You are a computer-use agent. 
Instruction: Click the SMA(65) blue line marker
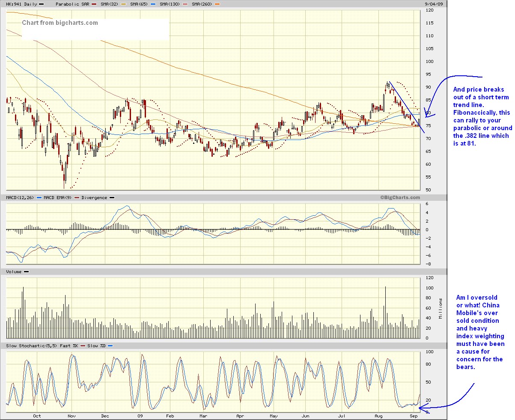pyautogui.click(x=152, y=3)
